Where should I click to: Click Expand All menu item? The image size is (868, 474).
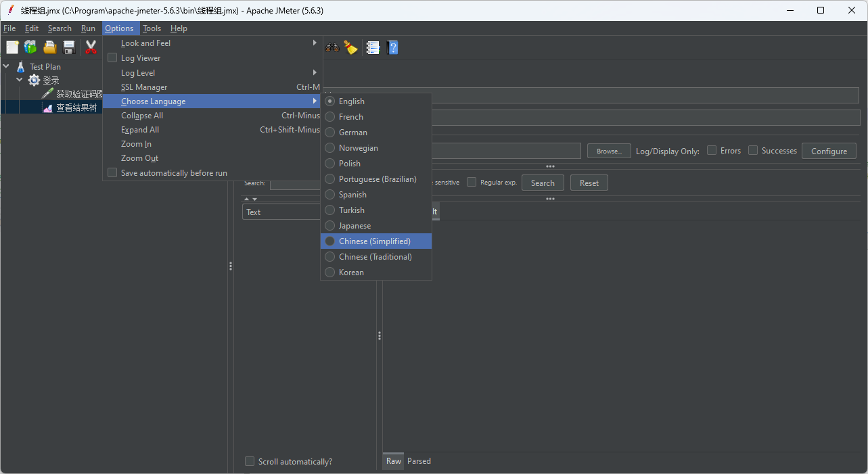coord(212,129)
